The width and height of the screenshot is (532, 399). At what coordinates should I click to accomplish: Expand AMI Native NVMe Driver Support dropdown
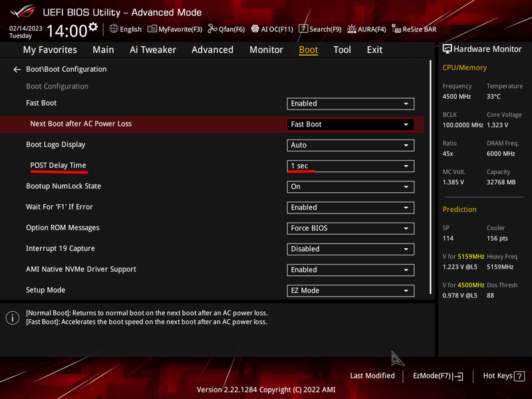(x=350, y=270)
